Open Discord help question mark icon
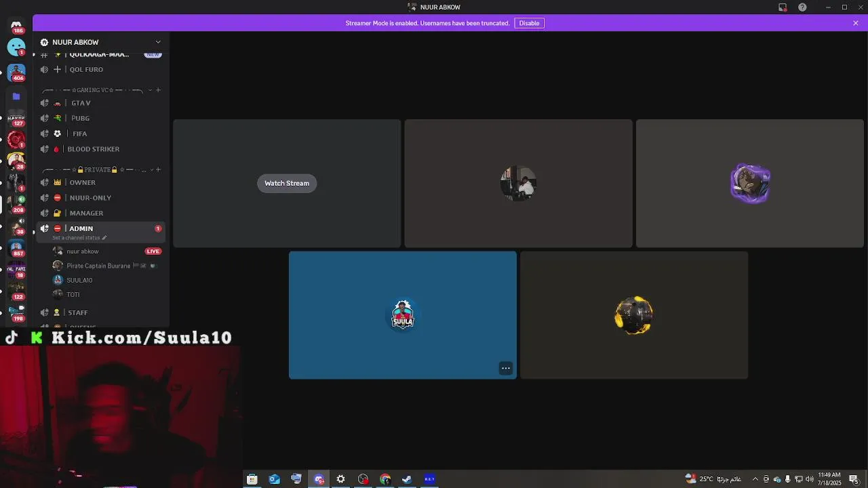 (802, 7)
